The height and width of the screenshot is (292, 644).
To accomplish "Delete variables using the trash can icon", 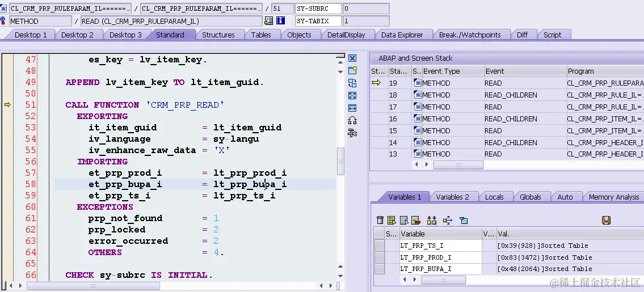I will pos(380,221).
